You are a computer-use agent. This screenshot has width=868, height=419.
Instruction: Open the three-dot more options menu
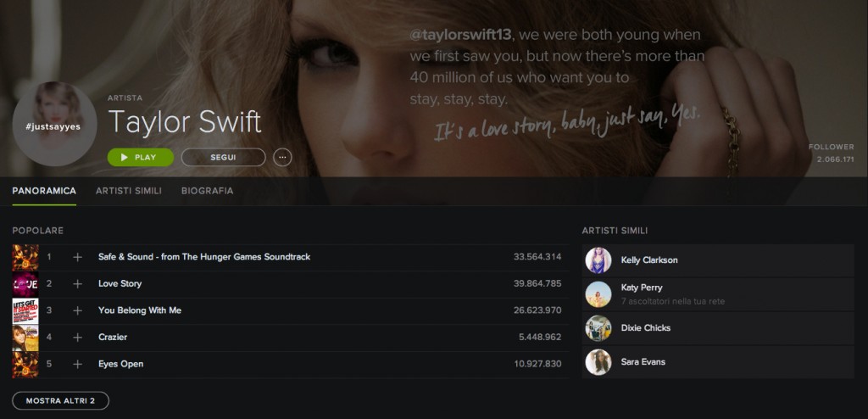(x=282, y=158)
